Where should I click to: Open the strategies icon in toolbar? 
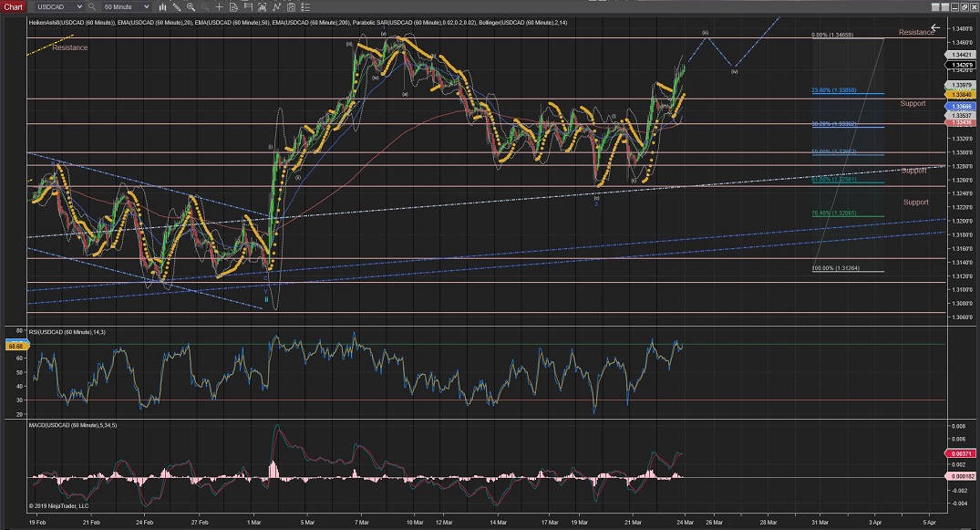click(275, 6)
